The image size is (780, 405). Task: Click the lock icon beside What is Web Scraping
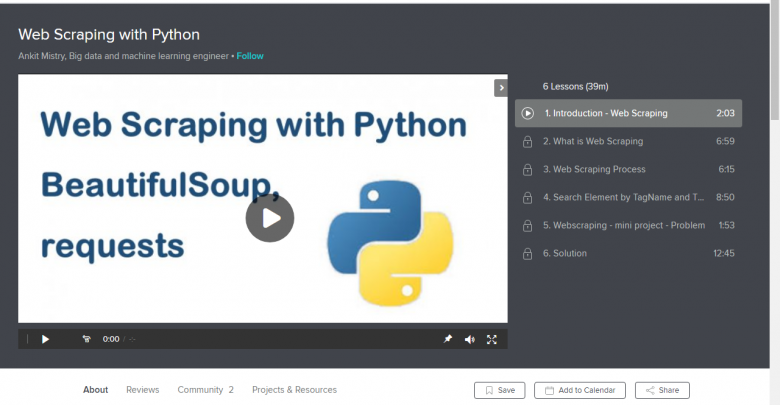point(527,142)
